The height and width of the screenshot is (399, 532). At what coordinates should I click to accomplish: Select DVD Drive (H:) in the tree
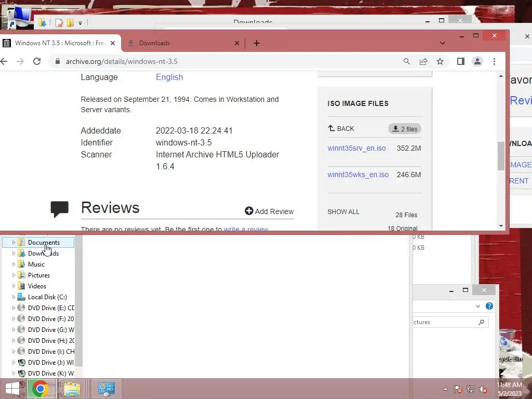click(x=51, y=340)
